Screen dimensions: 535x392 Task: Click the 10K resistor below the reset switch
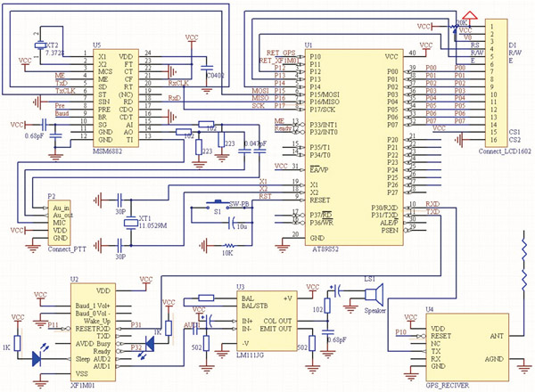[228, 245]
